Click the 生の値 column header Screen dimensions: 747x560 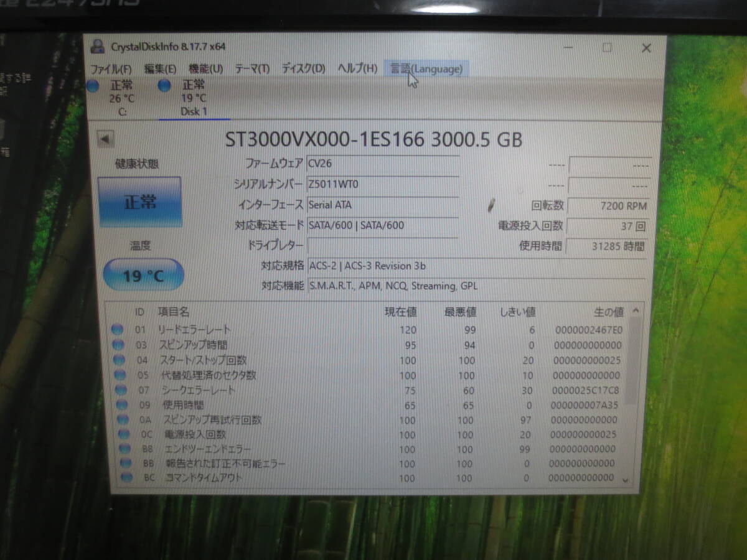click(608, 312)
